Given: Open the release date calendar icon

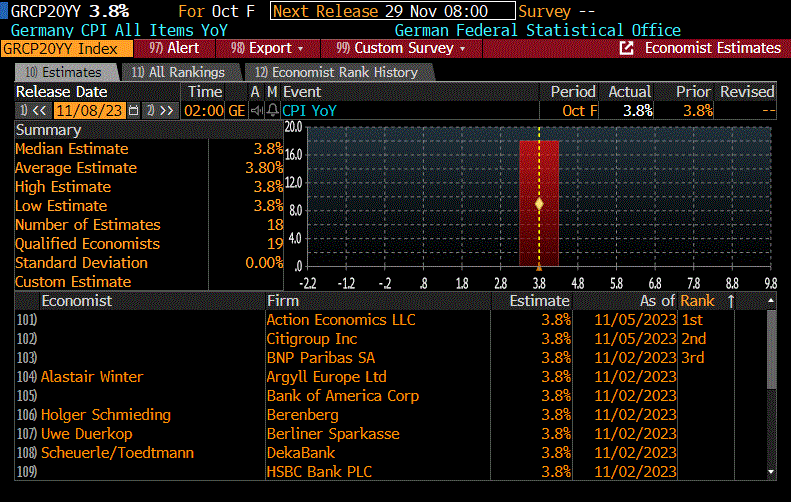Looking at the screenshot, I should tap(133, 110).
